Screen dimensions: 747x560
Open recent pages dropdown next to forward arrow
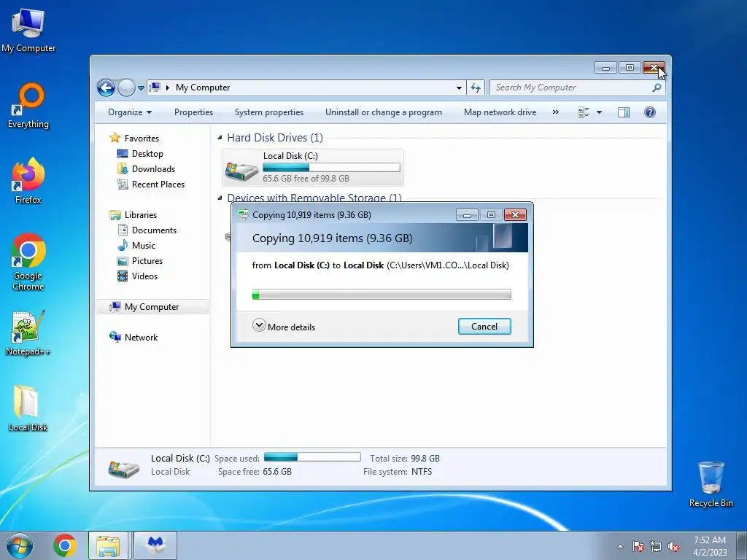pyautogui.click(x=141, y=88)
